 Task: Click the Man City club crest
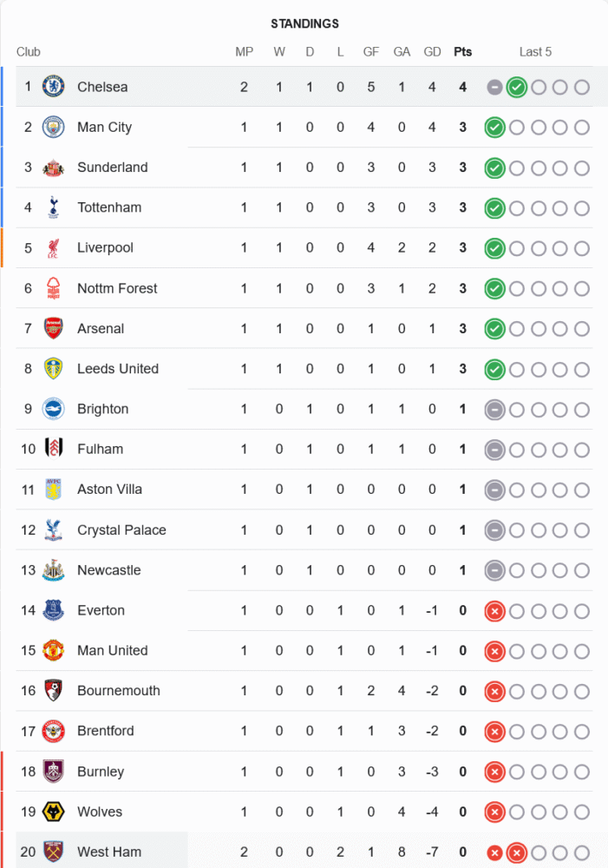tap(54, 127)
